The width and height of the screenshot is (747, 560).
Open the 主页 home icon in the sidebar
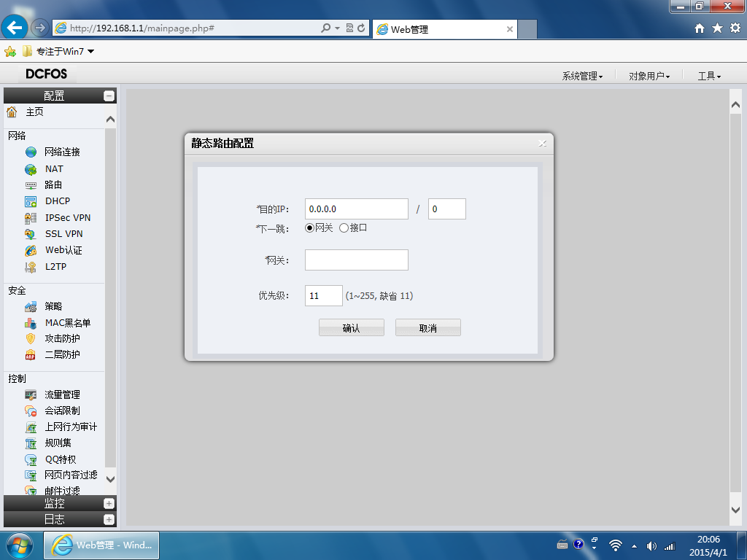(12, 112)
